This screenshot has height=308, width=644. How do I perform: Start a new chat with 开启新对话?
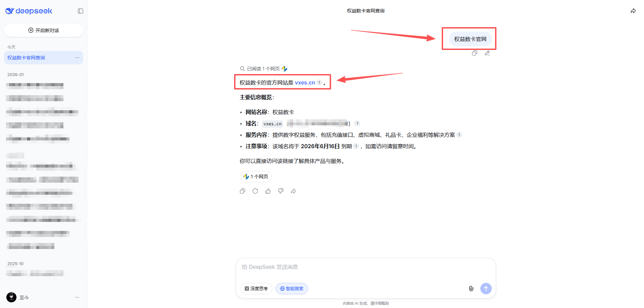pos(43,30)
